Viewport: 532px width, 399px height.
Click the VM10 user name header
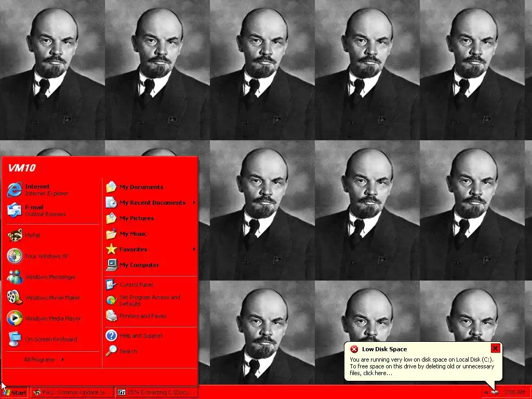22,168
